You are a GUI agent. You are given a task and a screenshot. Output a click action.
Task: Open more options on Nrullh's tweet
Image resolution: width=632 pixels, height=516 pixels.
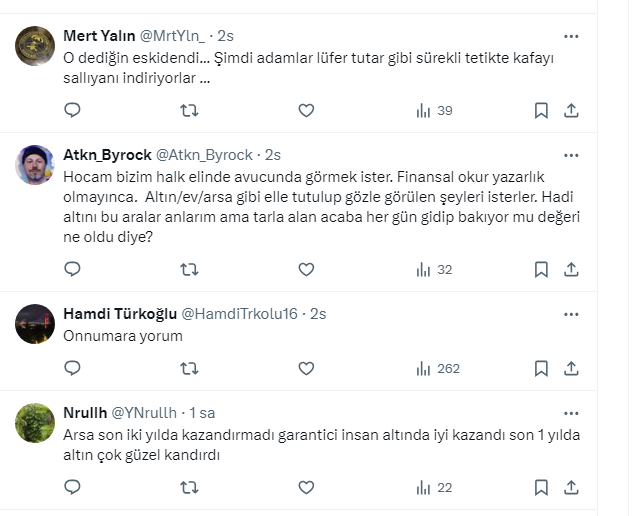571,412
